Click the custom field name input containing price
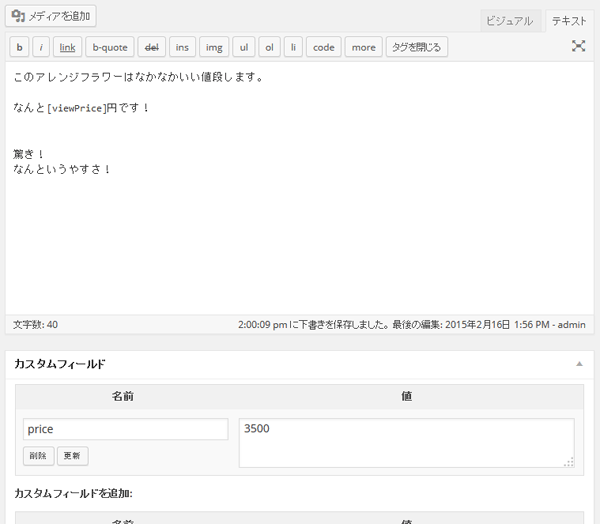 point(125,429)
